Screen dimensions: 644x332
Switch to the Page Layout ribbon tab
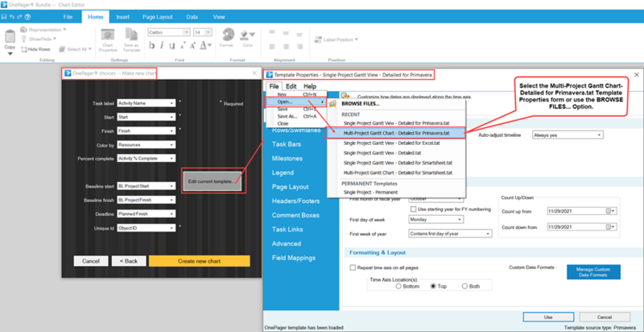(x=157, y=17)
